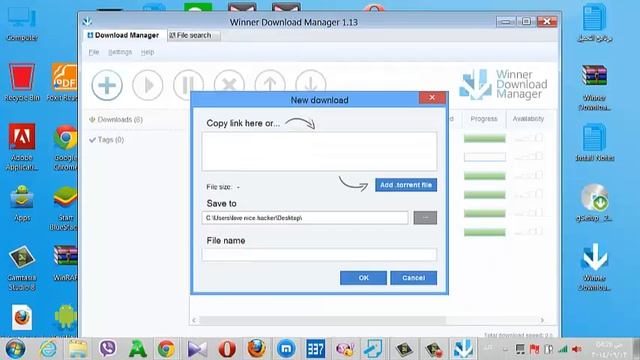Open the Settings menu
Image resolution: width=640 pixels, height=360 pixels.
[x=120, y=52]
